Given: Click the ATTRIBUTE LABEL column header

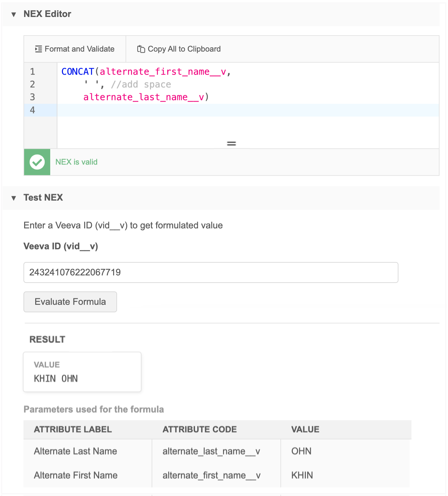Looking at the screenshot, I should pos(73,429).
